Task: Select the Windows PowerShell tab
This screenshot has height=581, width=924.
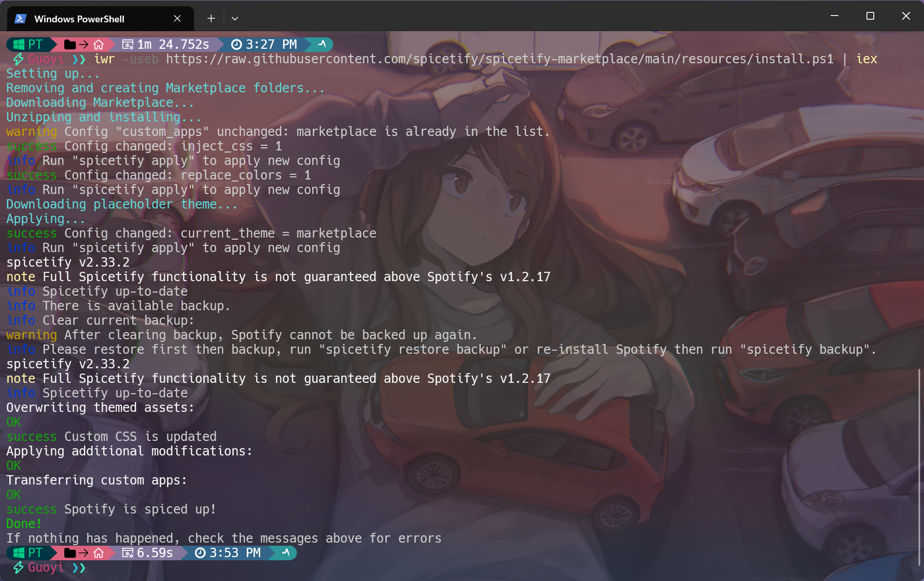Action: pos(79,19)
